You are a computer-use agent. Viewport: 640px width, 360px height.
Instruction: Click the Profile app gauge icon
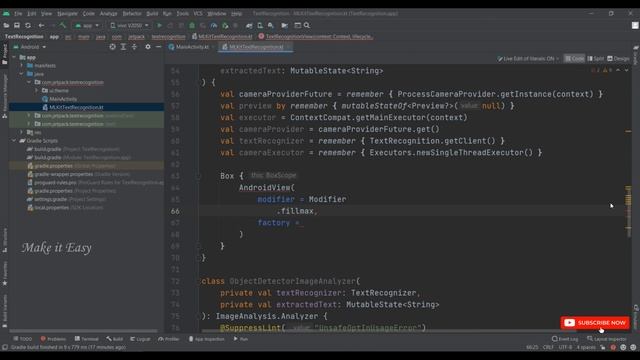[214, 25]
